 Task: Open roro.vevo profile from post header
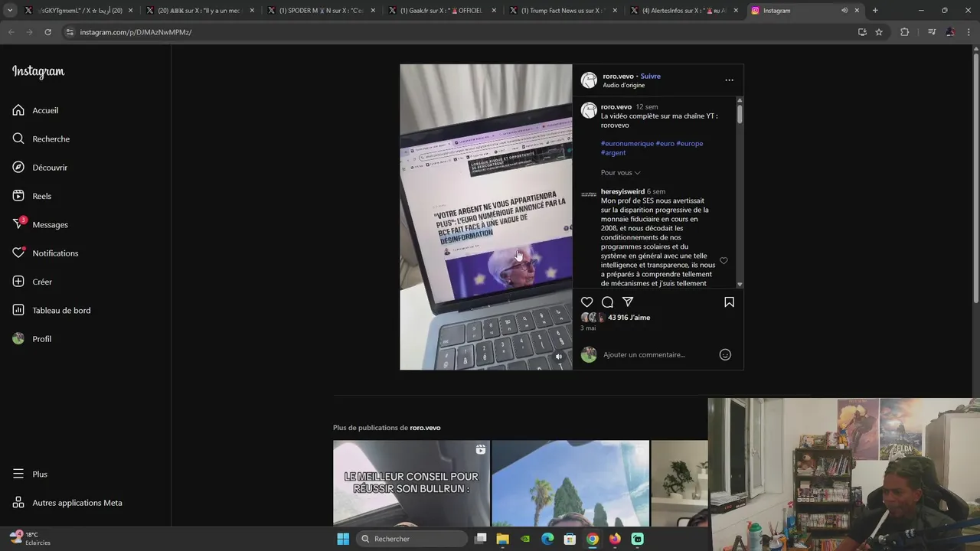coord(618,76)
